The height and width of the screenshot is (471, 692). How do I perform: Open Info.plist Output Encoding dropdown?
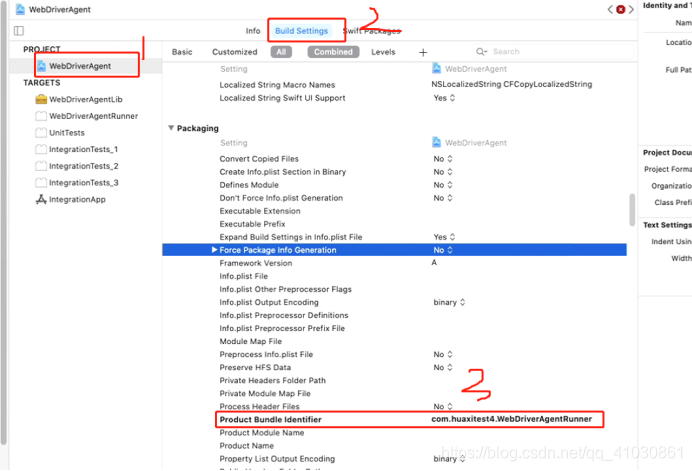tap(449, 302)
